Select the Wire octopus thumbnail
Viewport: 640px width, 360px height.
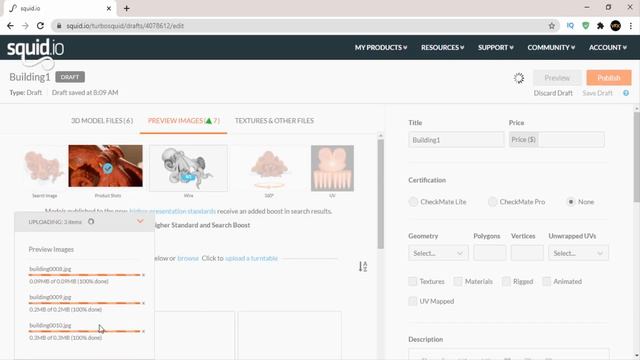point(188,168)
